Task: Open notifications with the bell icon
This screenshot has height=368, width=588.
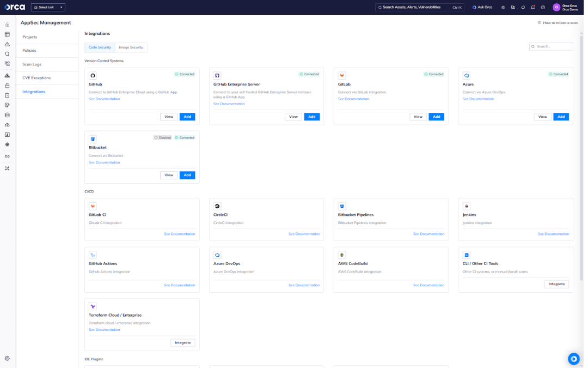Action: (532, 7)
